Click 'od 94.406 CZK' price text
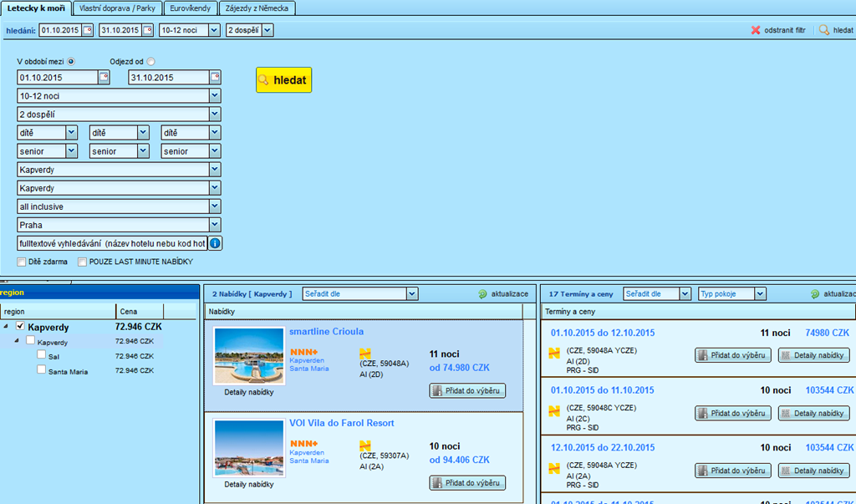The height and width of the screenshot is (504, 856). 459,461
